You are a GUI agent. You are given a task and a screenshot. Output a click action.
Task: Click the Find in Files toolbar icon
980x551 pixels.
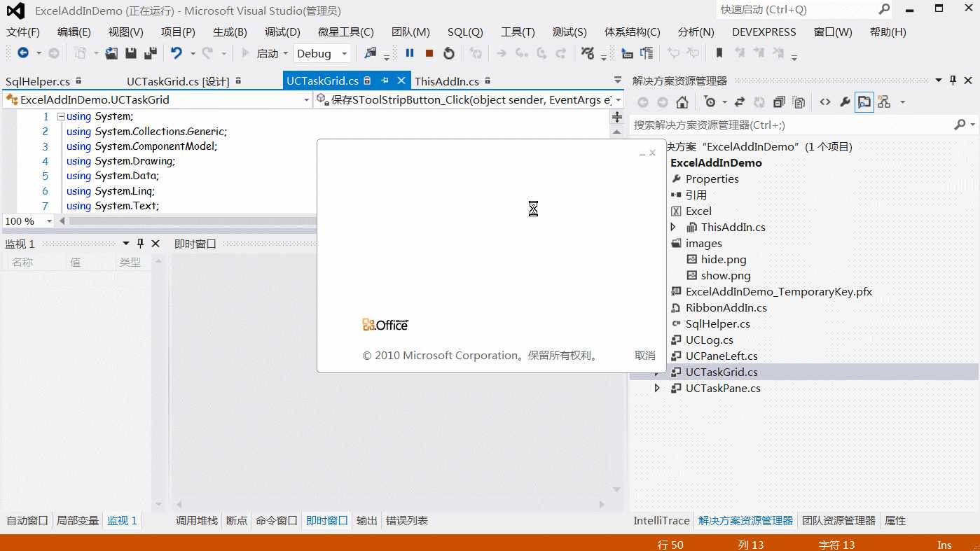click(x=370, y=53)
